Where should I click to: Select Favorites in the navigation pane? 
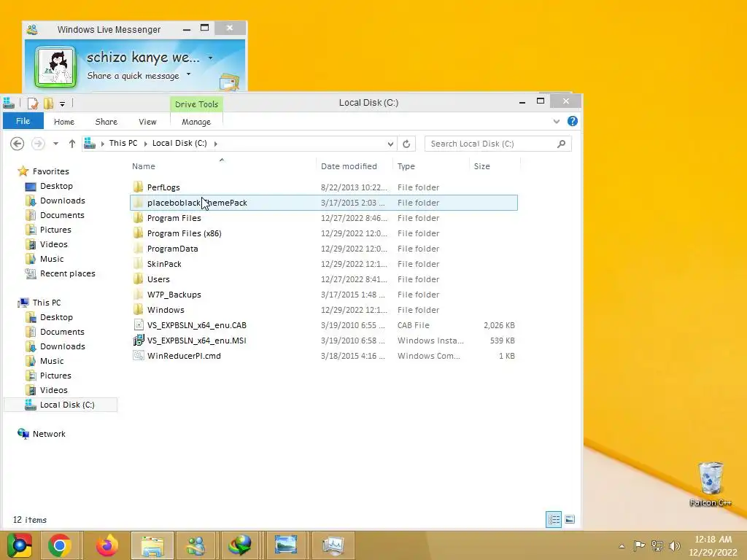pos(50,171)
